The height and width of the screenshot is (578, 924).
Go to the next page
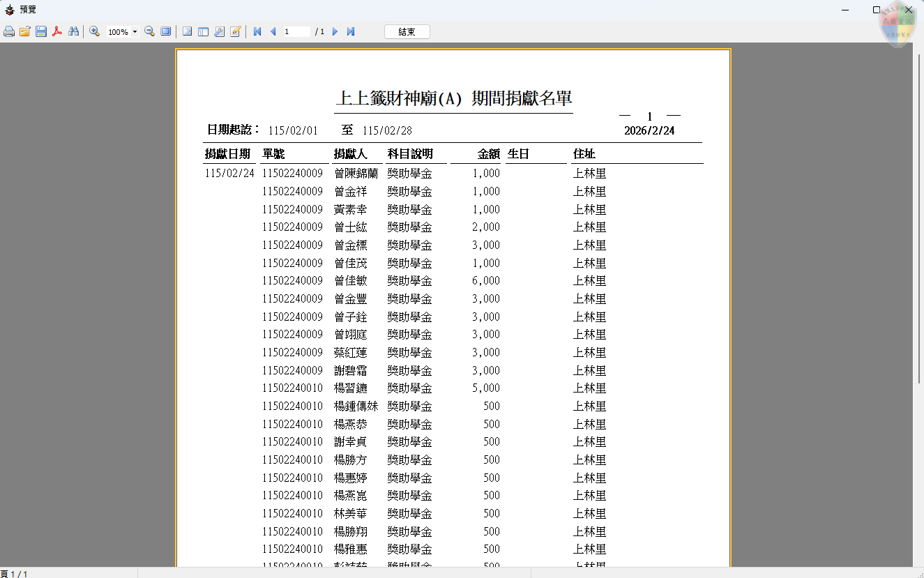(335, 32)
